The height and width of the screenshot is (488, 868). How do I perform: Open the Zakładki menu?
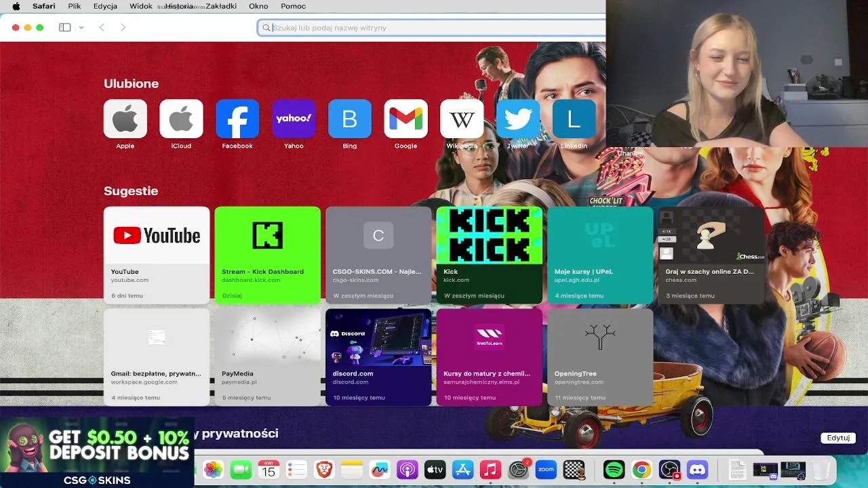point(220,6)
